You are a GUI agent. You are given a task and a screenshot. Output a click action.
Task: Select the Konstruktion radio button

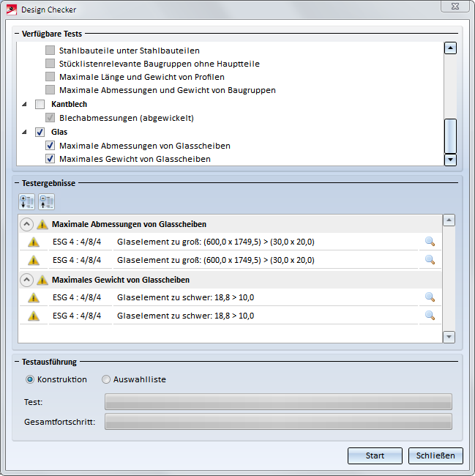point(30,379)
